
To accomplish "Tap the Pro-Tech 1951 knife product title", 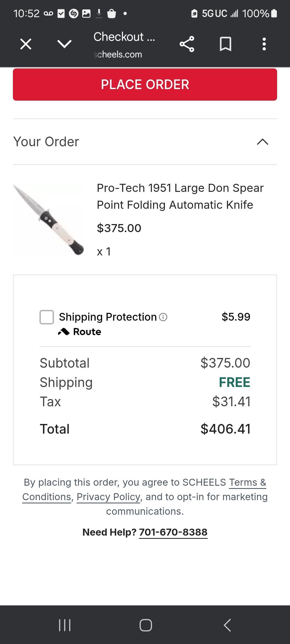I will point(180,196).
